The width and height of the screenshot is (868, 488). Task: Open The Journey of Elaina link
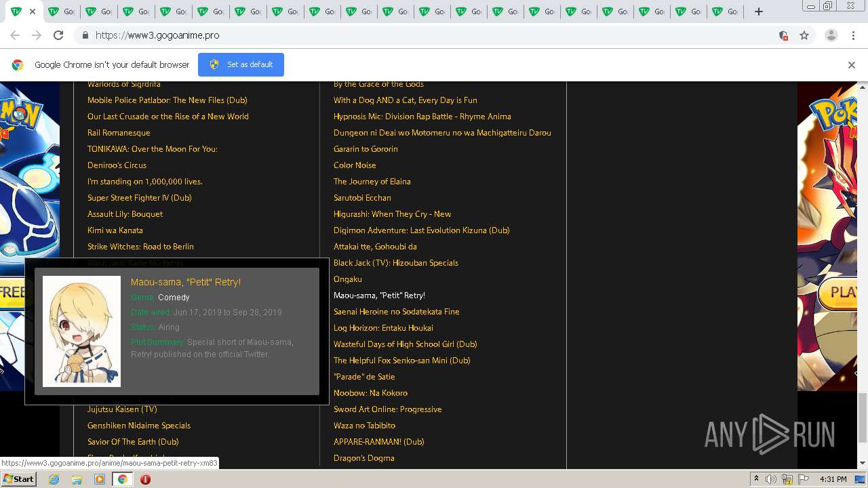tap(372, 182)
